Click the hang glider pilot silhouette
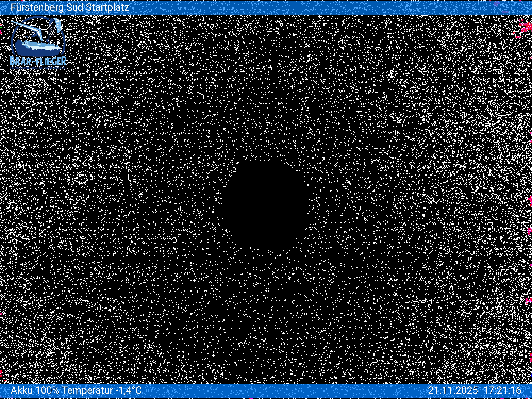Screen dimensions: 532x399 [34, 36]
